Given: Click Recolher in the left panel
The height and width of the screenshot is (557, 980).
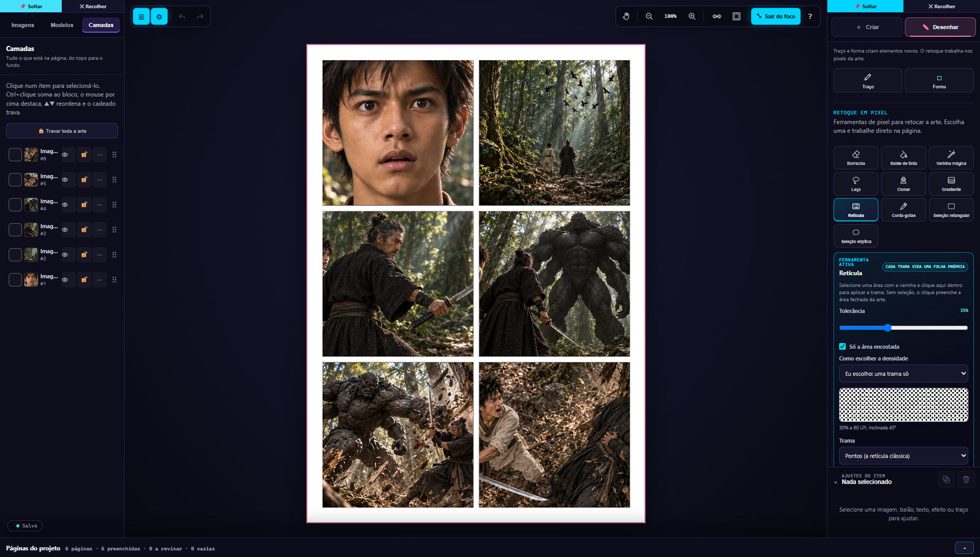Looking at the screenshot, I should (x=93, y=6).
